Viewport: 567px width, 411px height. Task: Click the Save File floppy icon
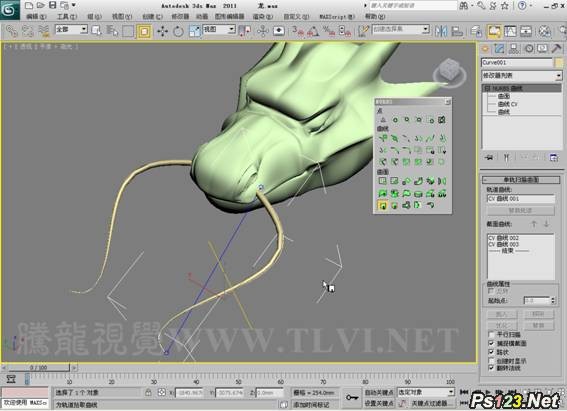pos(53,5)
